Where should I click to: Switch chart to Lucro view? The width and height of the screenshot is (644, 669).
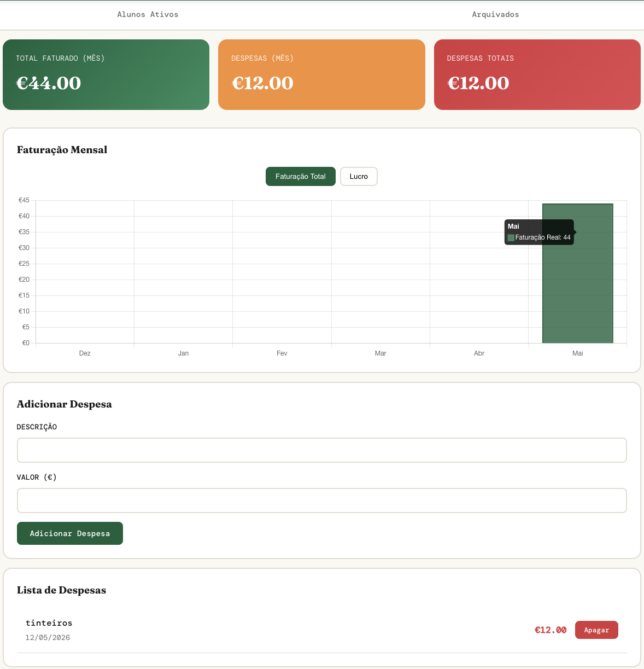pyautogui.click(x=359, y=177)
